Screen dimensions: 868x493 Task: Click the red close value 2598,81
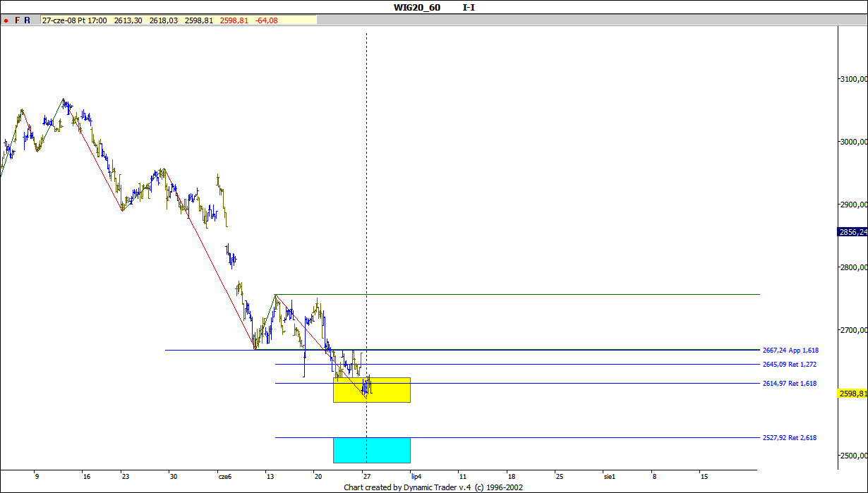[234, 20]
